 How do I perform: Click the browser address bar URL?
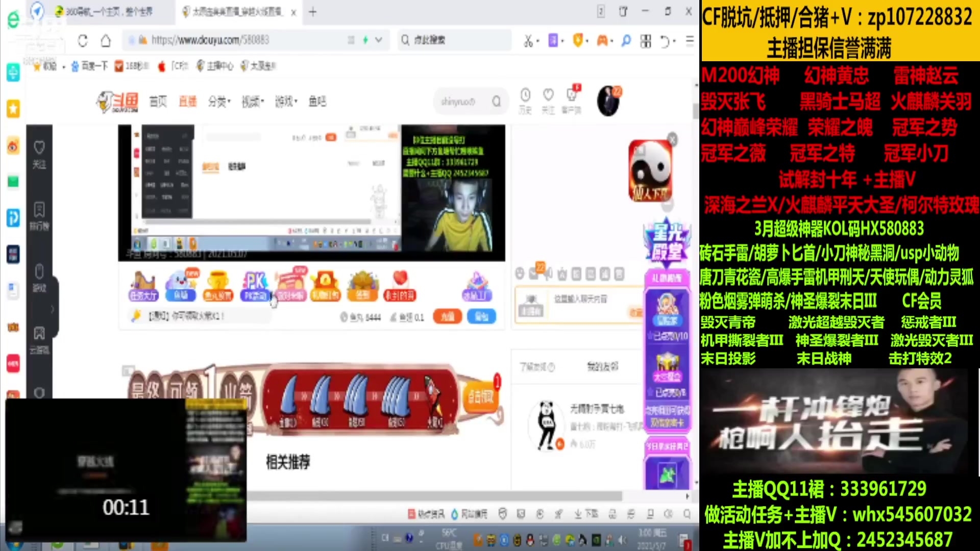point(210,40)
